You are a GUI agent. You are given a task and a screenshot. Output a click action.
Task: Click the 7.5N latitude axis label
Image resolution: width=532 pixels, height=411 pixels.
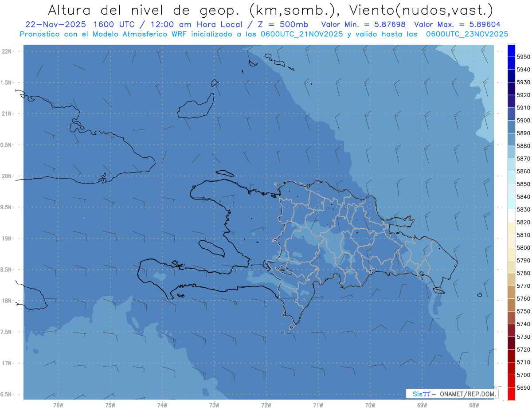coord(6,332)
